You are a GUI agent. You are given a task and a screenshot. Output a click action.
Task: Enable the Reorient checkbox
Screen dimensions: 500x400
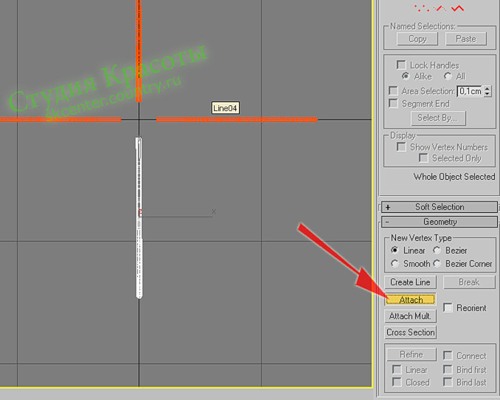click(x=448, y=307)
